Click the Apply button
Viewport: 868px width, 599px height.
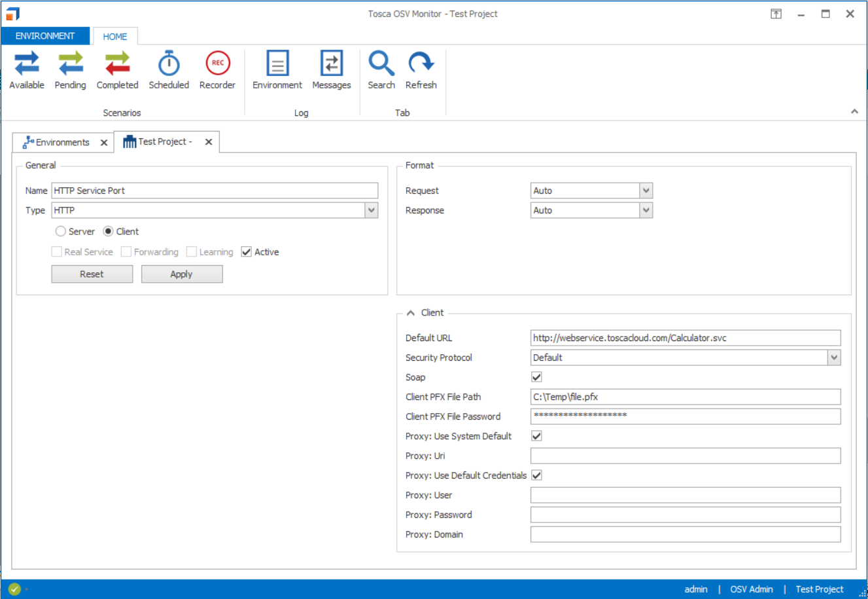click(x=182, y=274)
